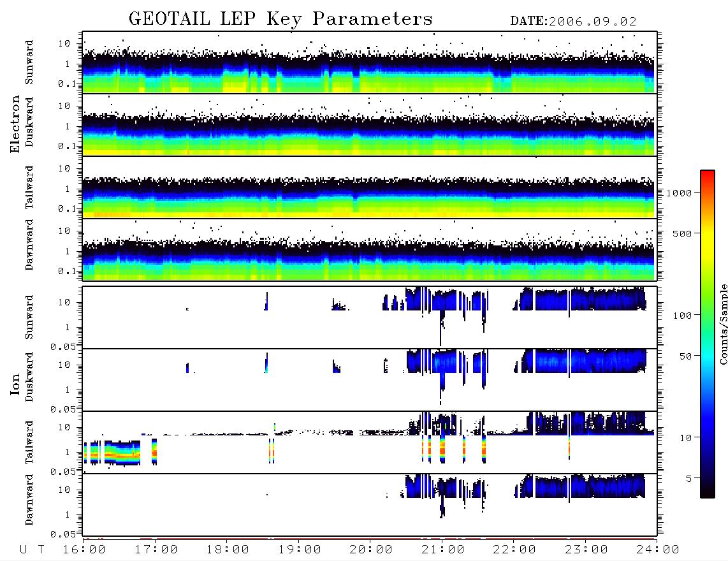Click the Electron Tailward spectrogram panel

tap(370, 187)
